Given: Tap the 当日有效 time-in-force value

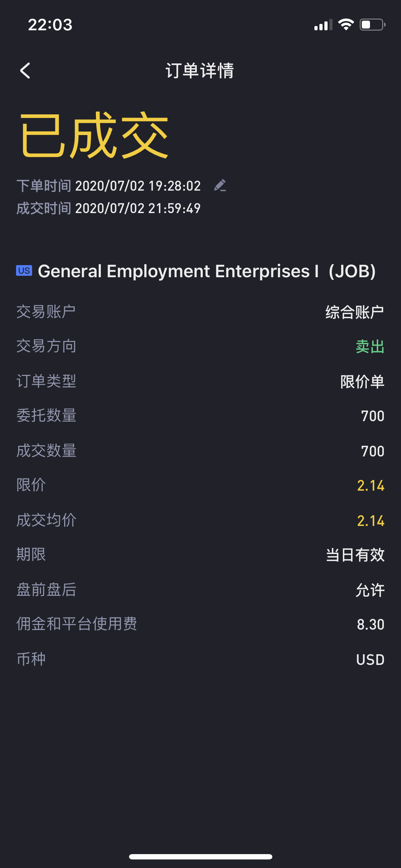Looking at the screenshot, I should point(355,555).
